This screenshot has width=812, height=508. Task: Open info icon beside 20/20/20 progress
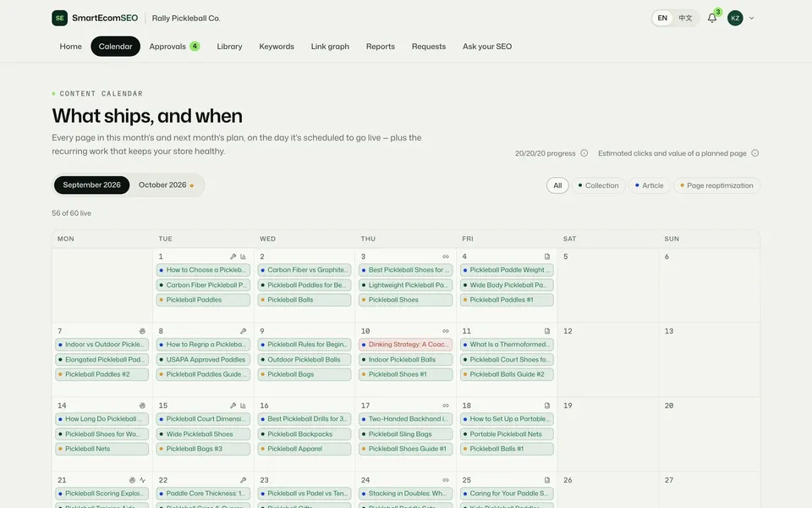pos(584,153)
